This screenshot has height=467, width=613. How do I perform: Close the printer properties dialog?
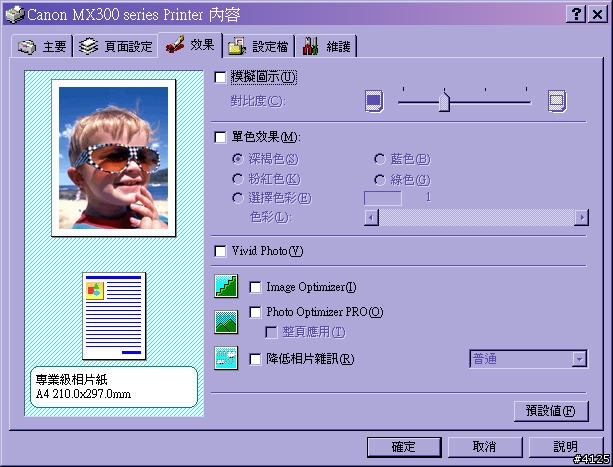[x=597, y=14]
